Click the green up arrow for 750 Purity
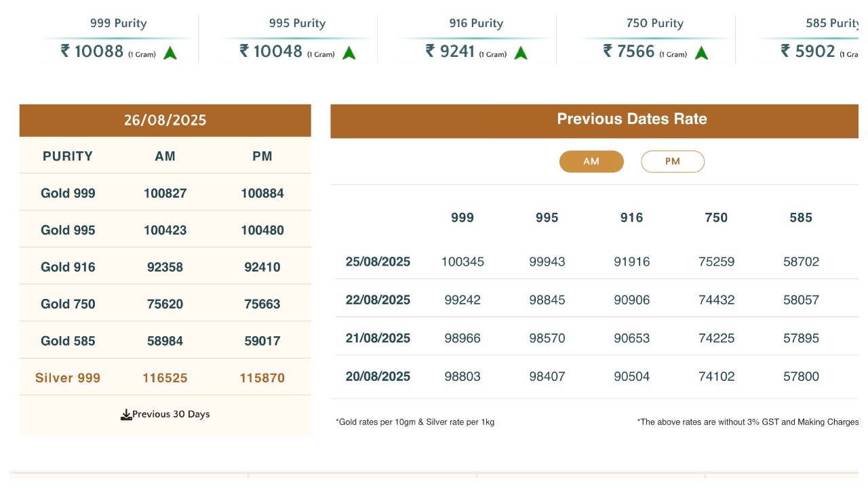 click(x=701, y=53)
